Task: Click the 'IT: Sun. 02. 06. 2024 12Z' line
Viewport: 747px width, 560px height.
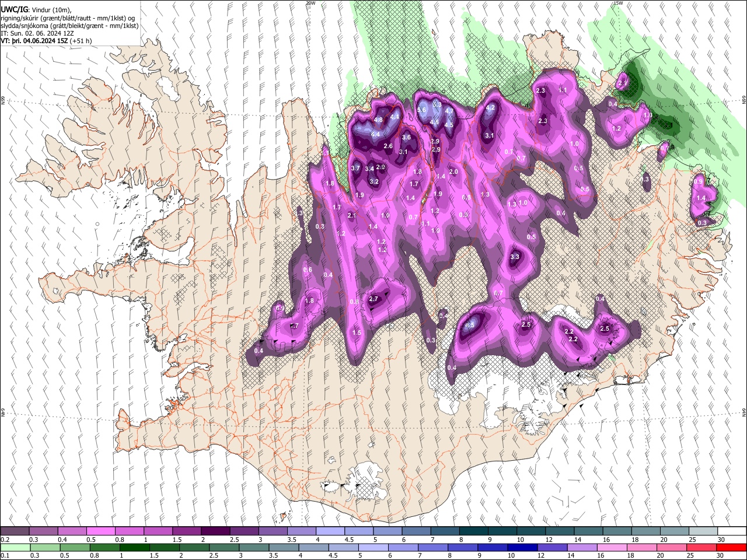Action: [37, 34]
